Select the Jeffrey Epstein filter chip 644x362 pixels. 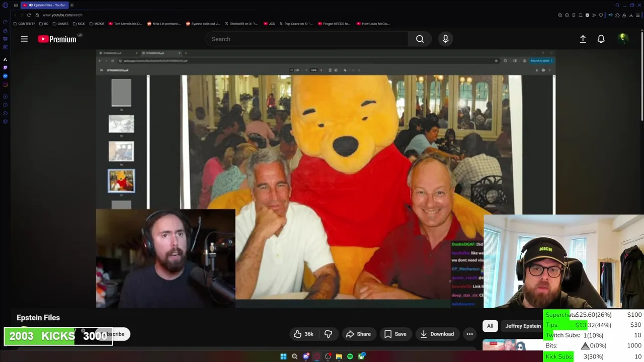(523, 326)
